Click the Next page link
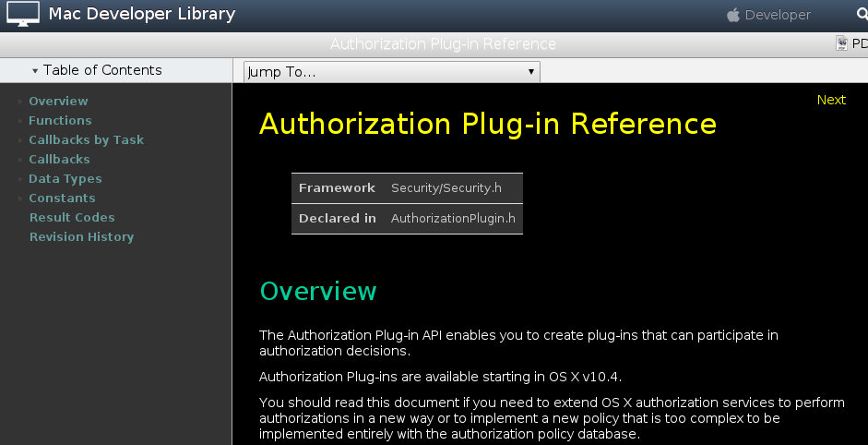 [x=831, y=100]
